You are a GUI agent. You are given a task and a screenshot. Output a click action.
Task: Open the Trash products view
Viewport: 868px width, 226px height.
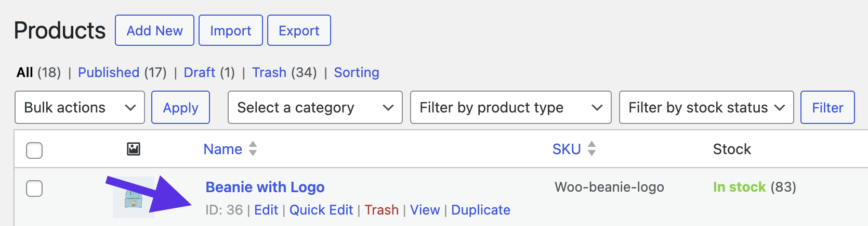pyautogui.click(x=269, y=72)
